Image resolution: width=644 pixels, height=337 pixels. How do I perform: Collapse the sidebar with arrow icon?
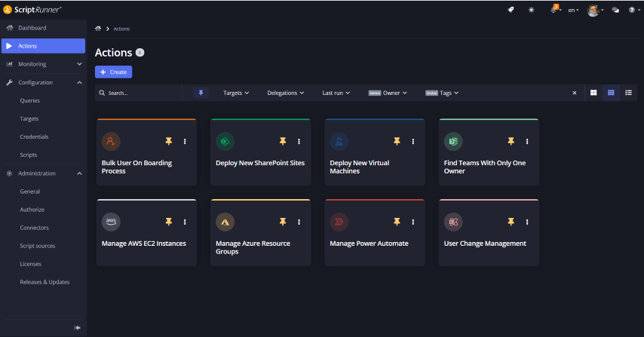pos(77,327)
